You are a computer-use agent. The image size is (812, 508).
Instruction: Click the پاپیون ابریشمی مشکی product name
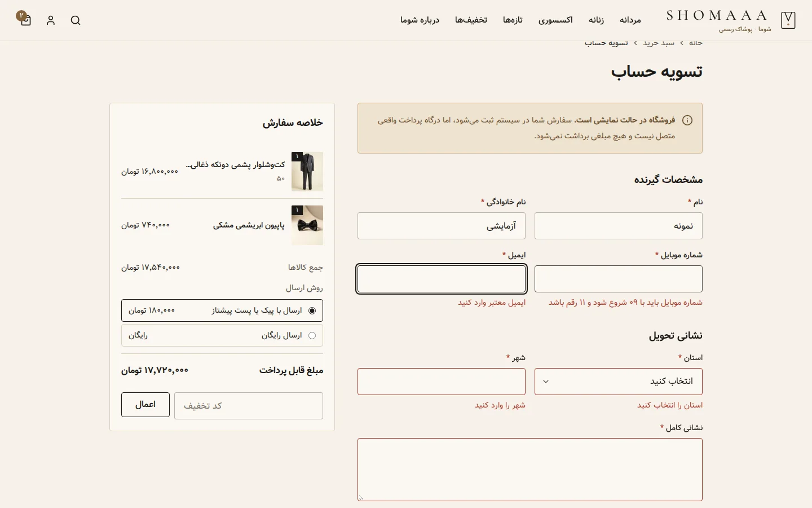coord(249,225)
